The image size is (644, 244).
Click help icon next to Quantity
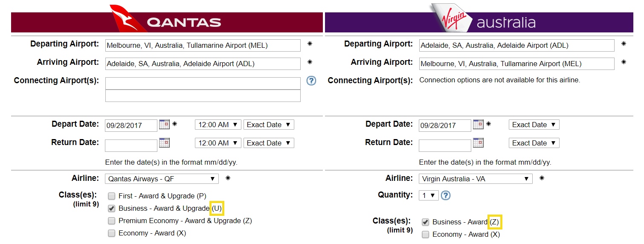(446, 195)
